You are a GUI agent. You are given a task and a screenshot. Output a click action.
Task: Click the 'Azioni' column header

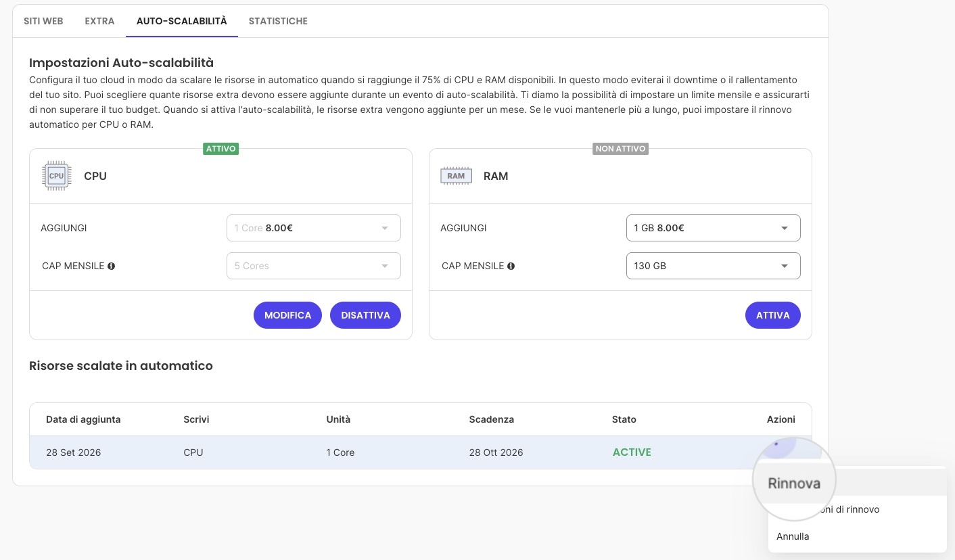(x=781, y=419)
